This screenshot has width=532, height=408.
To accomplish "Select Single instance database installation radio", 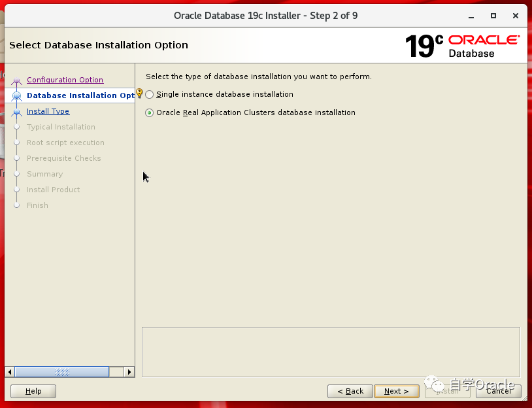I will (149, 94).
